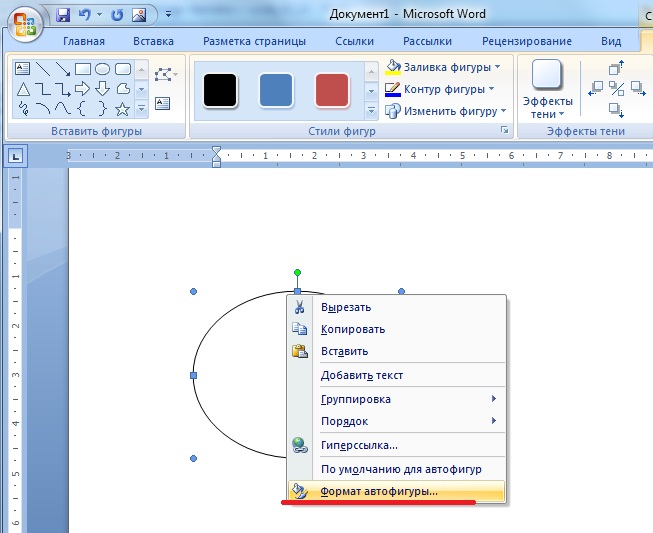Open the Заливка фигуры dropdown
This screenshot has height=533, width=653.
pyautogui.click(x=443, y=67)
